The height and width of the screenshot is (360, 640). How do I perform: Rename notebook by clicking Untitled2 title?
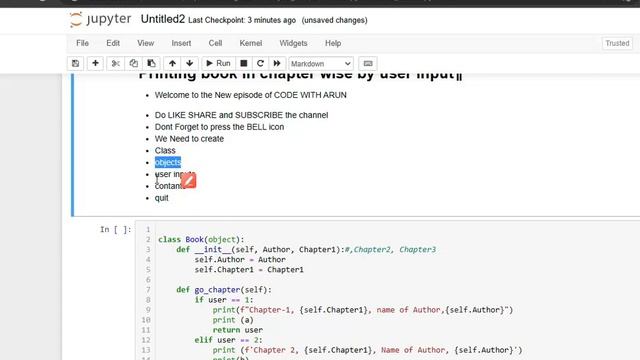163,19
